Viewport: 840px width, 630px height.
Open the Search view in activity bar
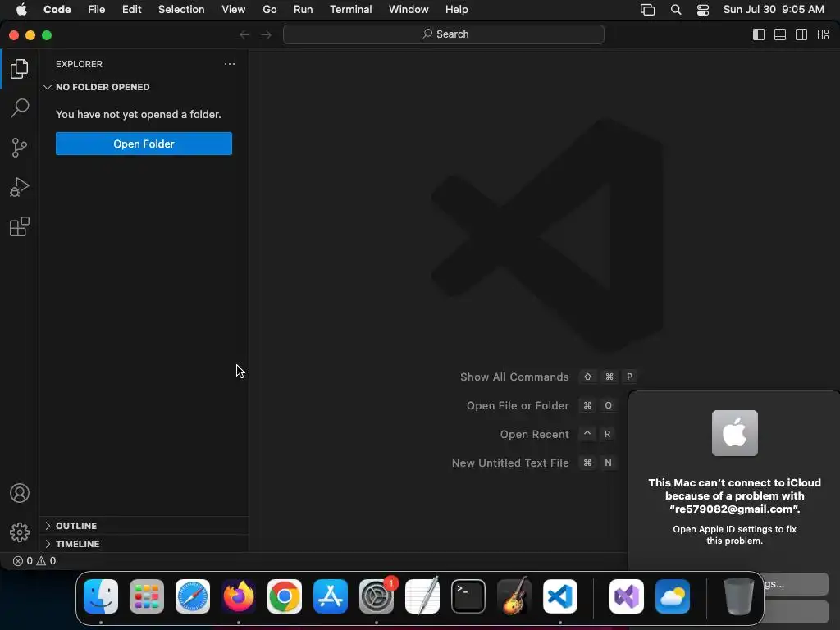coord(20,107)
